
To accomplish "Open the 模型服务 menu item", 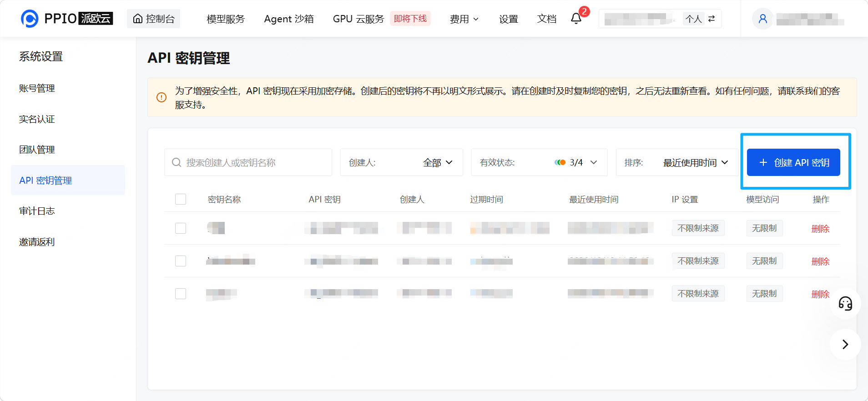I will [226, 19].
